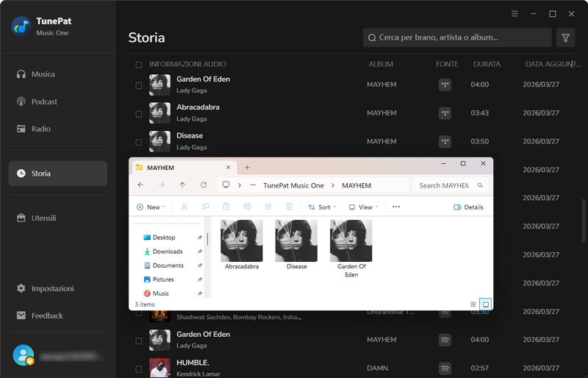The image size is (588, 378).
Task: Click the This PC monitor icon in the Explorer address bar
Action: pos(226,185)
